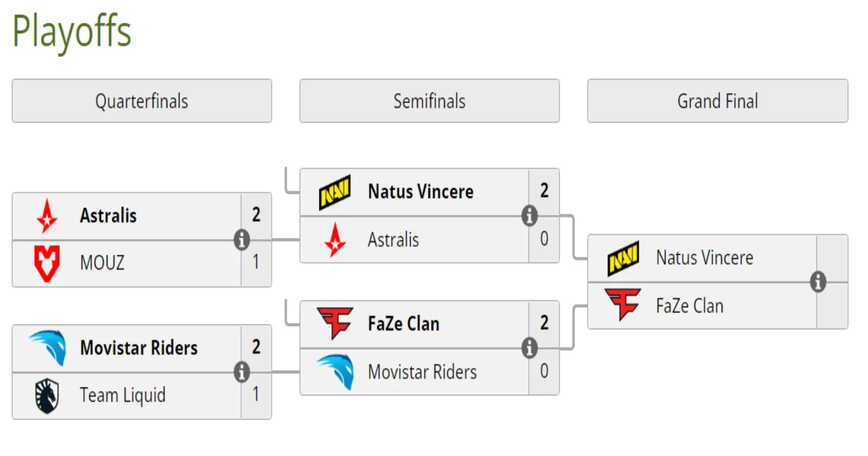Open info icon for FaZe Clan vs Movistar Riders semifinal
Viewport: 868px width, 456px height.
tap(529, 348)
